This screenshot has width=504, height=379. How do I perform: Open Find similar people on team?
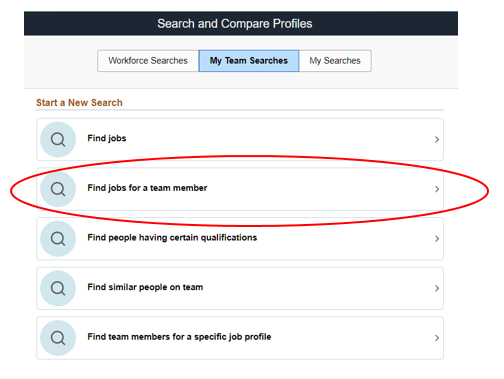(240, 288)
